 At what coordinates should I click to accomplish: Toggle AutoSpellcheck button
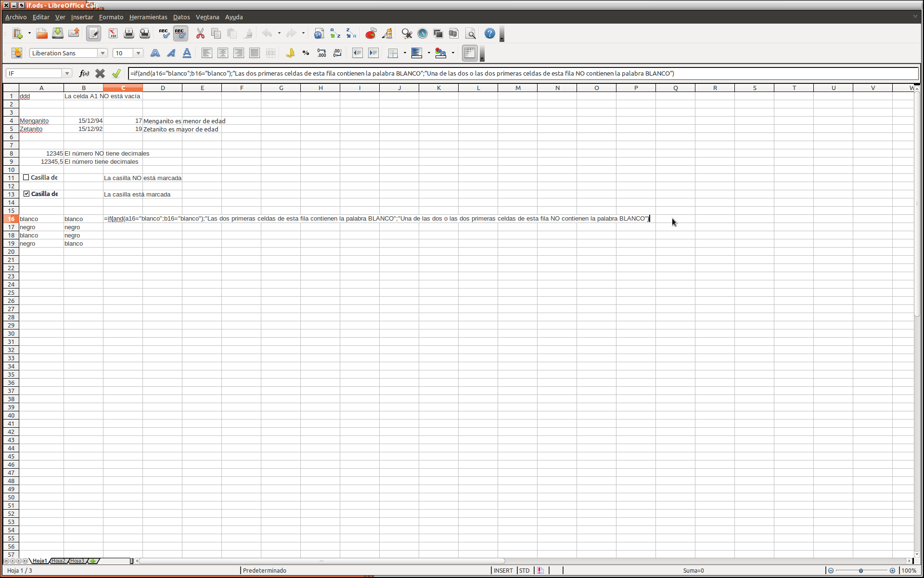[x=180, y=34]
